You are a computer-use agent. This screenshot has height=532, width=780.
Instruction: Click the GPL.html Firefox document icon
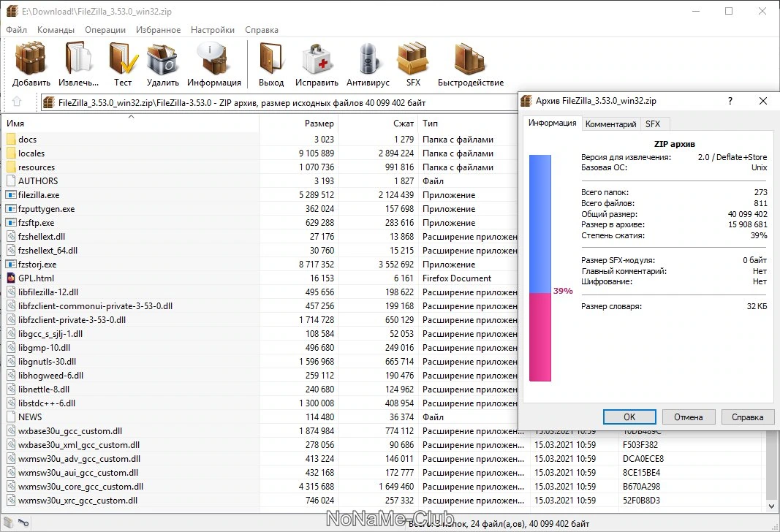click(x=12, y=278)
